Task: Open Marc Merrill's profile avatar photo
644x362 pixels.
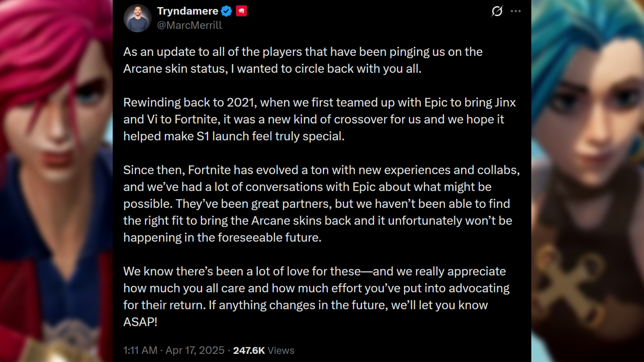Action: point(138,18)
